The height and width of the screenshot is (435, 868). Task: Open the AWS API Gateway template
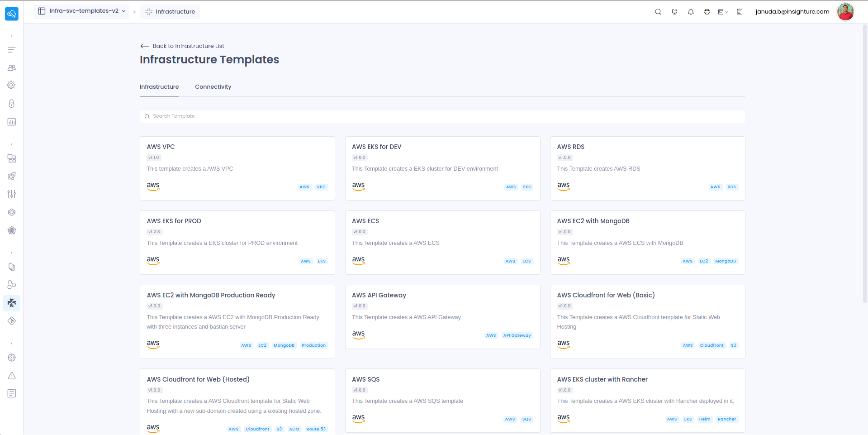coord(443,317)
